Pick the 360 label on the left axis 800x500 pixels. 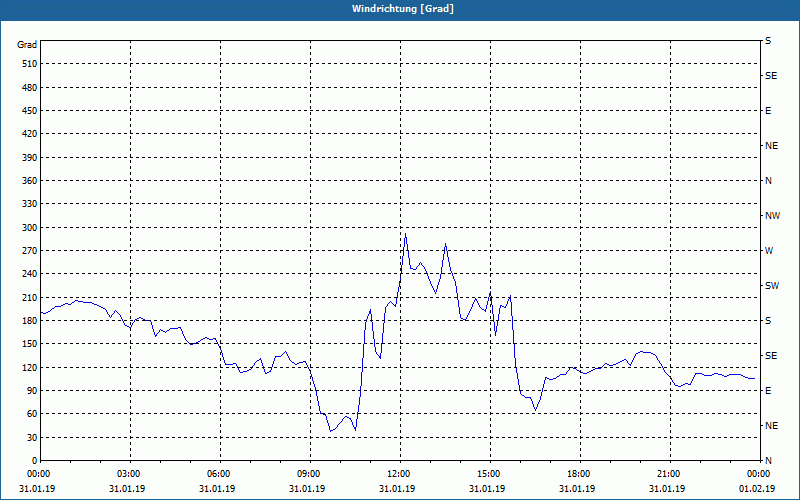30,181
